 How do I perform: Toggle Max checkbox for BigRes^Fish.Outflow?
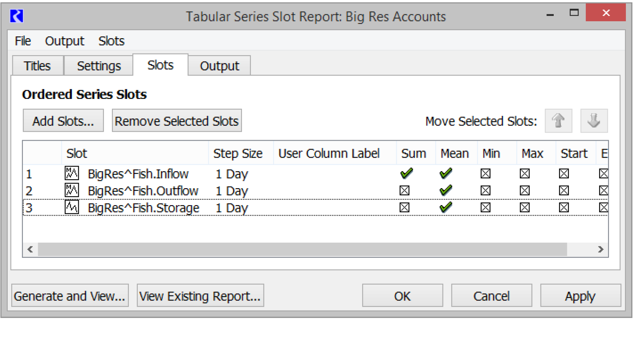524,190
